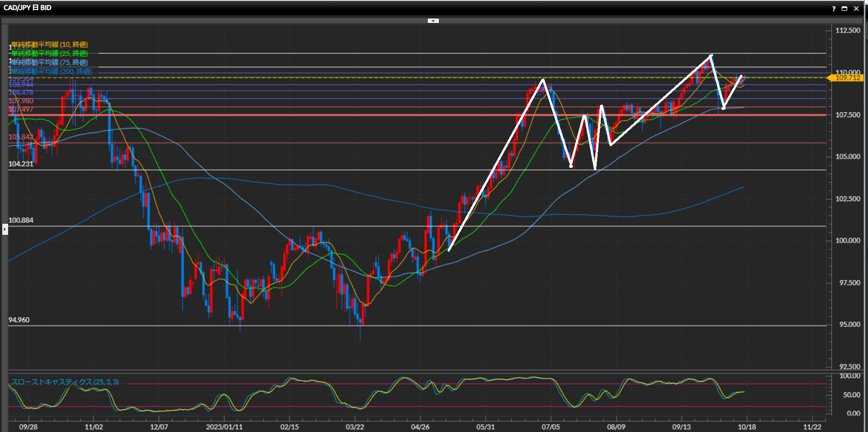Click the 50.00 level on stochastics scale
The image size is (868, 432).
(851, 395)
